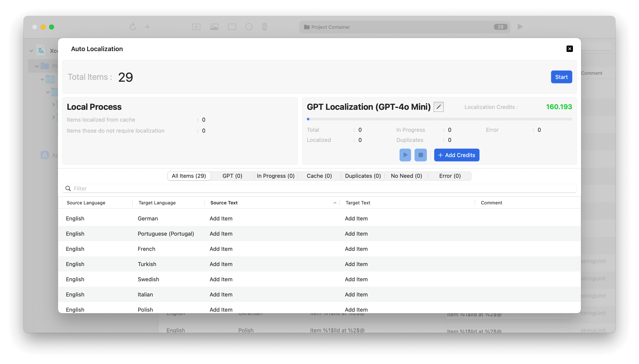
Task: Toggle sort arrow on Source Text column
Action: point(335,203)
